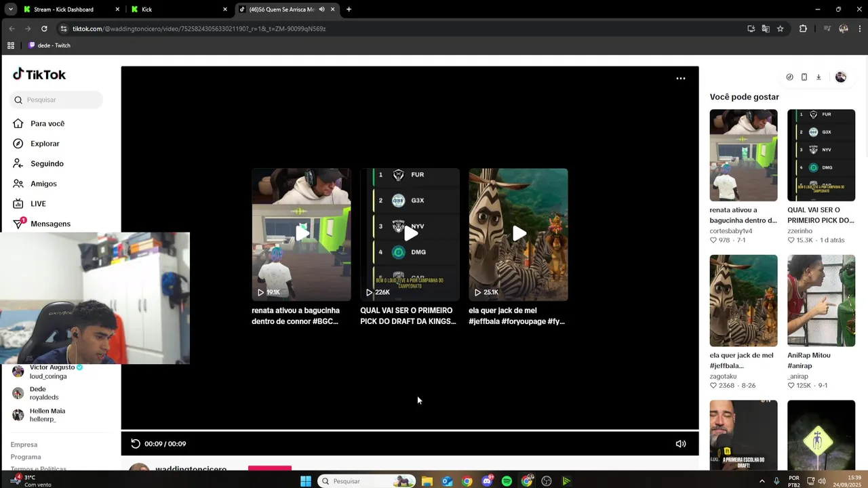Open Victor Augusto's followed account
Viewport: 868px width, 488px height.
click(x=47, y=371)
